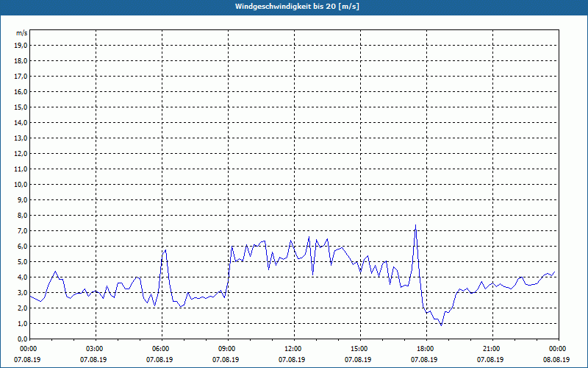Click the highest wind speed spike above 7,0
Image resolution: width=588 pixels, height=368 pixels.
(x=415, y=225)
